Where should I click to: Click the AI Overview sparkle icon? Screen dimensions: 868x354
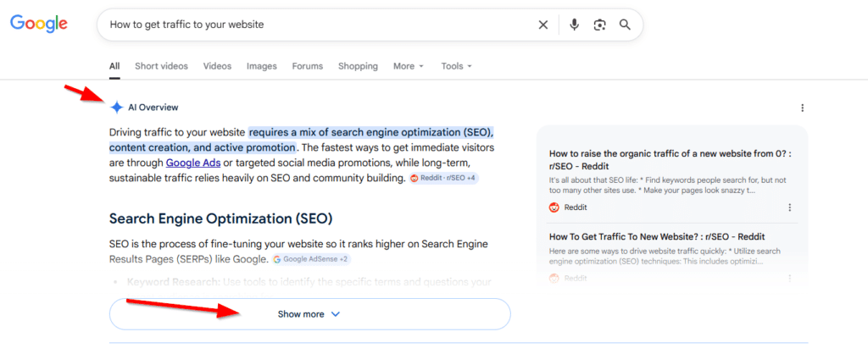(x=116, y=108)
